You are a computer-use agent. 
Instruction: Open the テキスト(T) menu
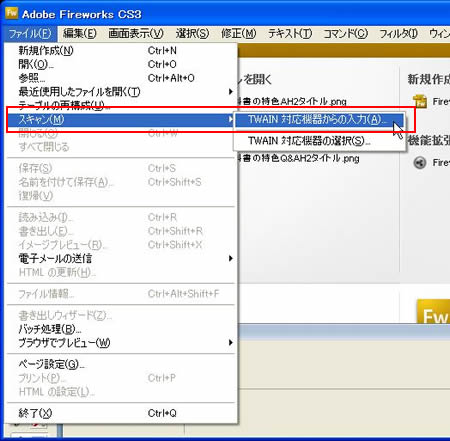pos(290,34)
